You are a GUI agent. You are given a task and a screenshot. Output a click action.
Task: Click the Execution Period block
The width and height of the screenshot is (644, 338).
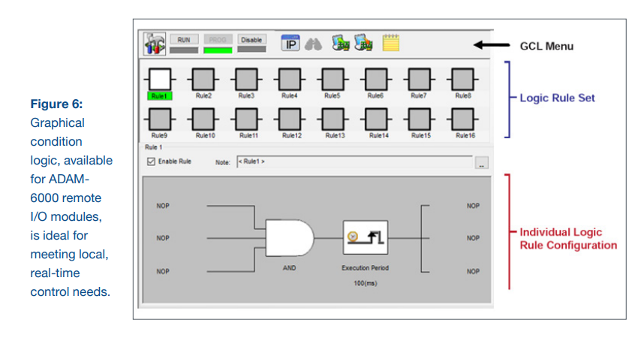pos(365,237)
